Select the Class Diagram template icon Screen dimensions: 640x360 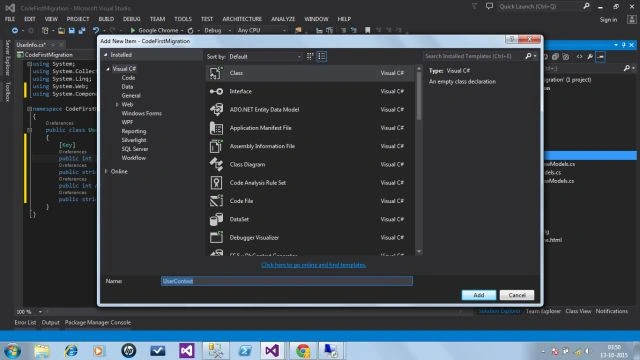point(216,164)
